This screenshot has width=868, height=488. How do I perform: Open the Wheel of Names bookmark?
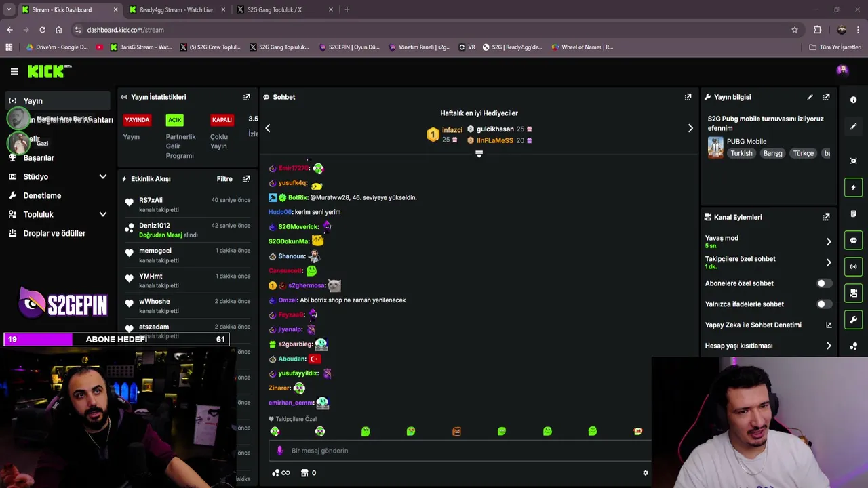pos(583,47)
